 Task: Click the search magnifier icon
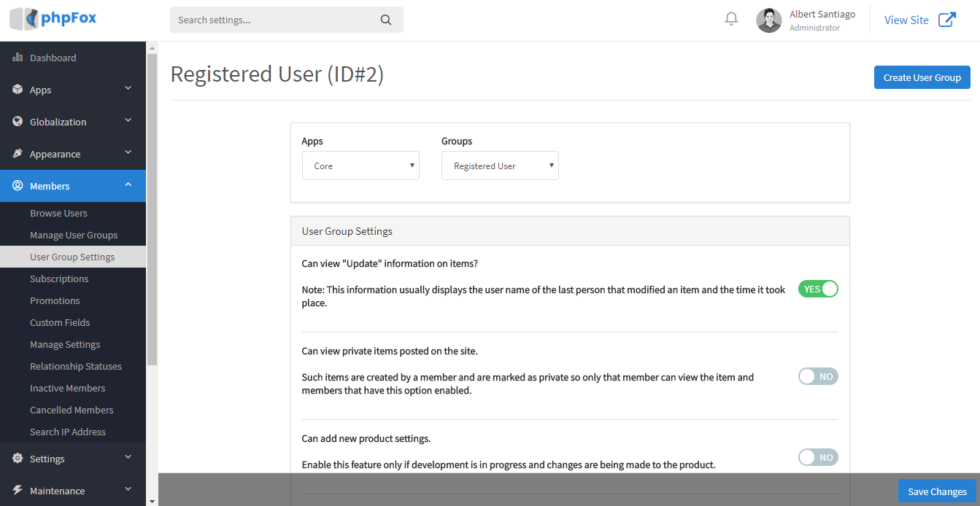386,20
